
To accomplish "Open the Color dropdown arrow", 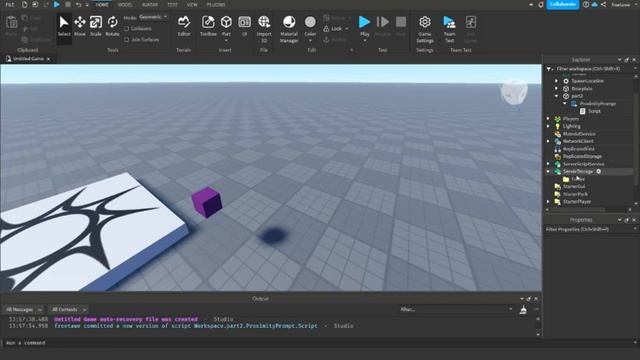I will pyautogui.click(x=310, y=41).
